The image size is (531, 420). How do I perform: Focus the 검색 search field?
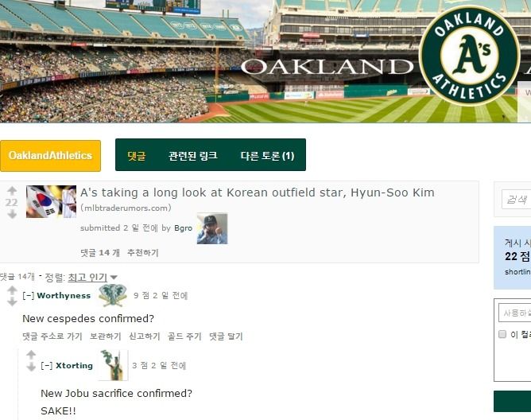pyautogui.click(x=516, y=200)
